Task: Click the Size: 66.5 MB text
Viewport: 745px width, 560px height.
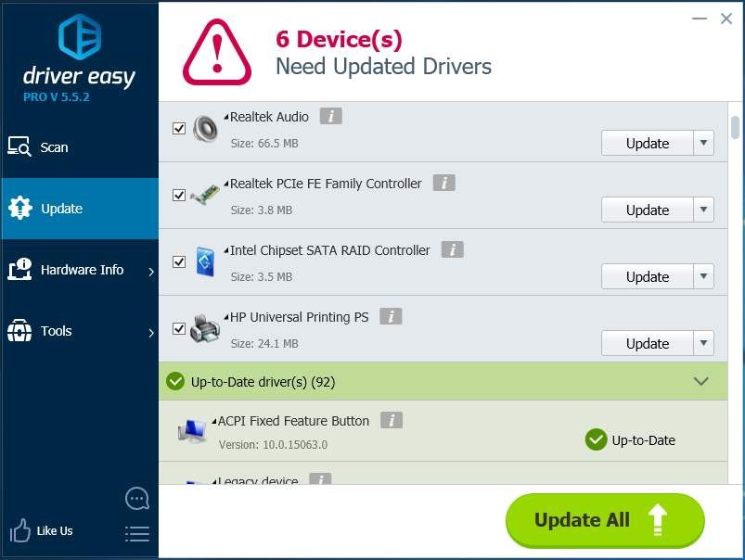Action: coord(264,143)
